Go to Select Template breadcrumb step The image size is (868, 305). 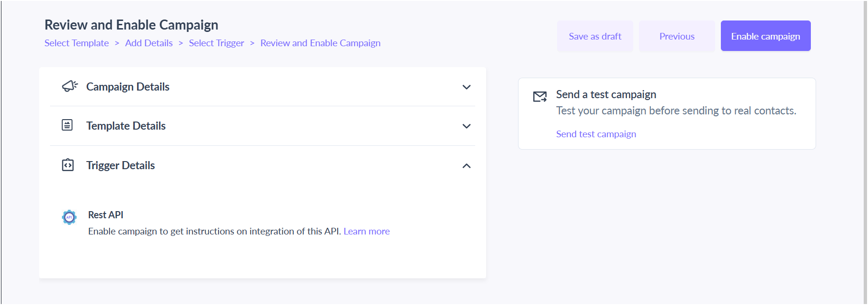77,43
